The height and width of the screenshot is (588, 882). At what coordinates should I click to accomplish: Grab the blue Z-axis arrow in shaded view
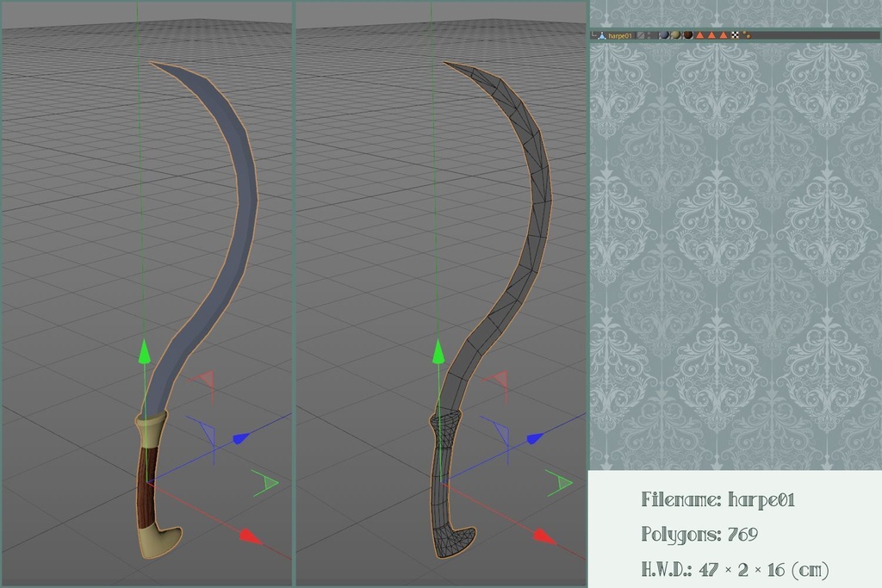point(242,438)
